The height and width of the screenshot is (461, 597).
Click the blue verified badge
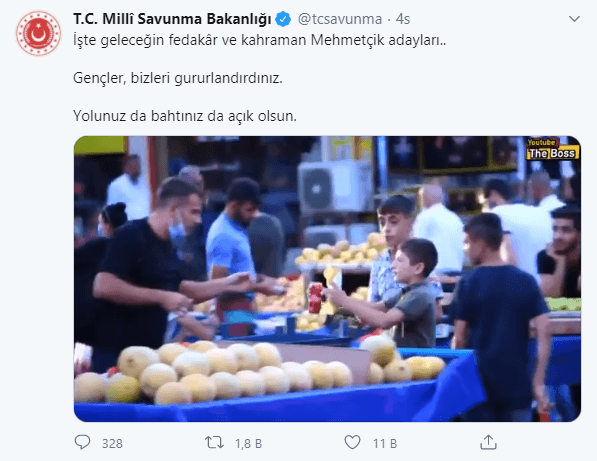coord(283,19)
